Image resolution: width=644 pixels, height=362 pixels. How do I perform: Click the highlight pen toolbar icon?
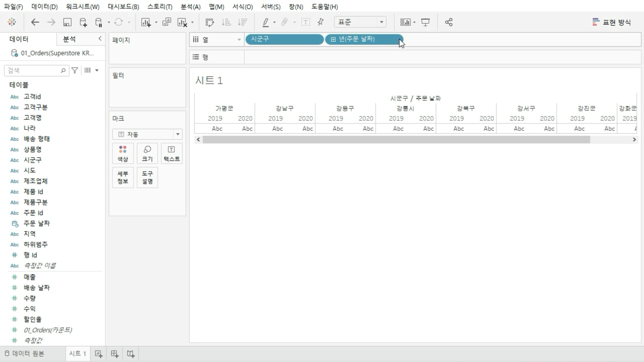click(x=265, y=22)
